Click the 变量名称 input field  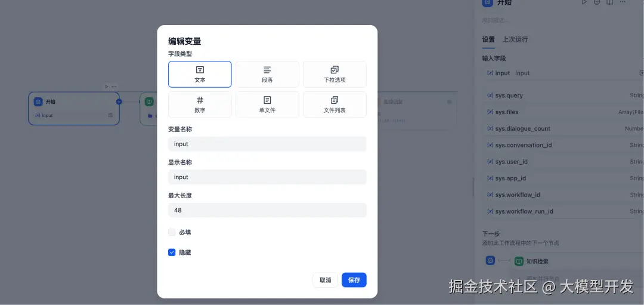point(267,144)
